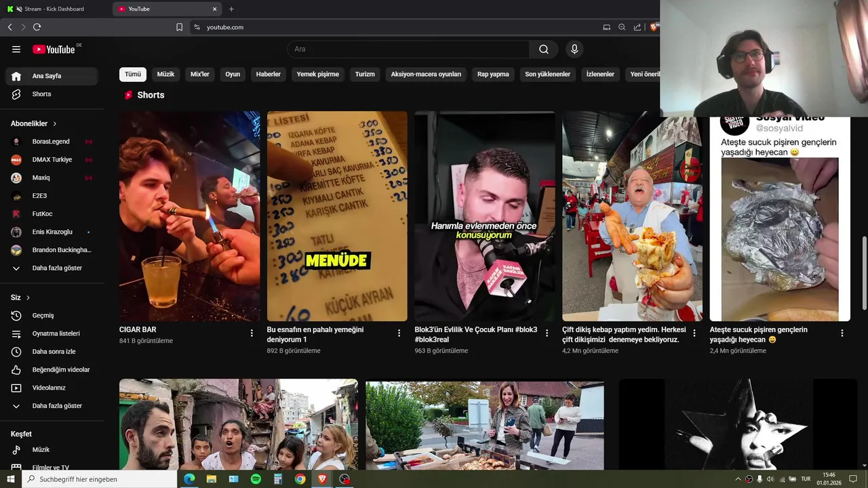868x488 pixels.
Task: Open Müzik under Keşfet in sidebar
Action: pos(52,450)
